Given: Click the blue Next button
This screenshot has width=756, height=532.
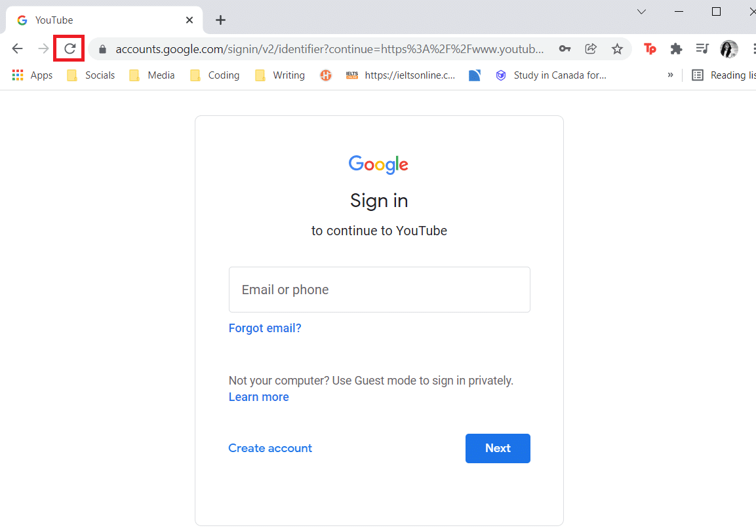Looking at the screenshot, I should (498, 448).
